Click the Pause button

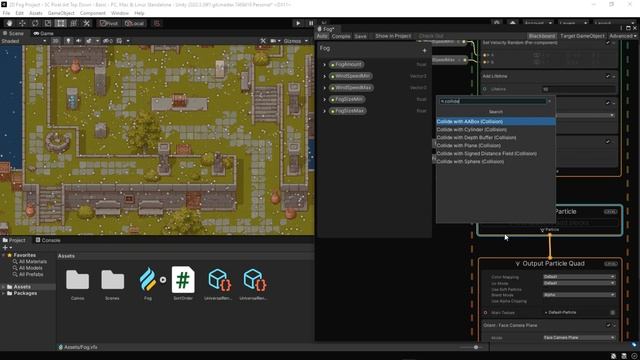(x=311, y=23)
